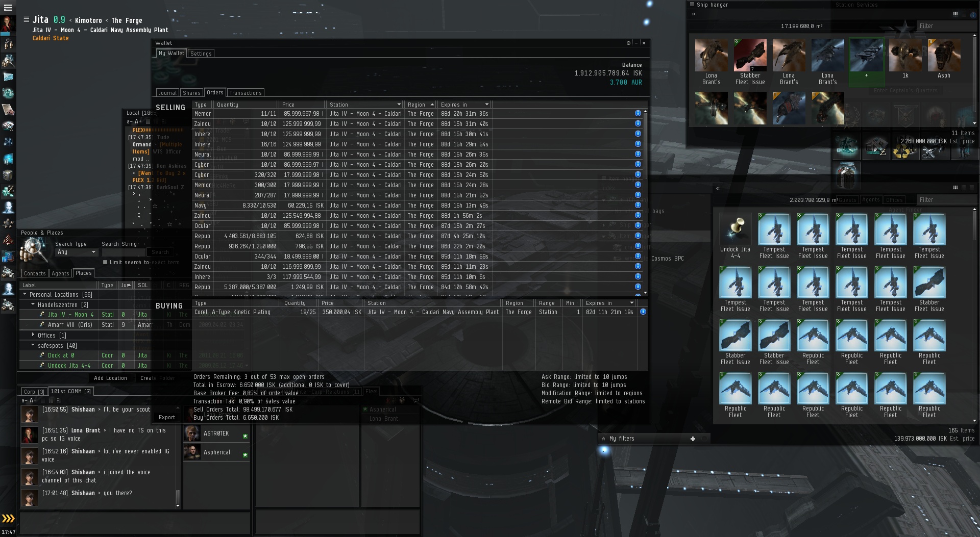Click the People & Places Search button
The height and width of the screenshot is (537, 980).
pos(160,252)
